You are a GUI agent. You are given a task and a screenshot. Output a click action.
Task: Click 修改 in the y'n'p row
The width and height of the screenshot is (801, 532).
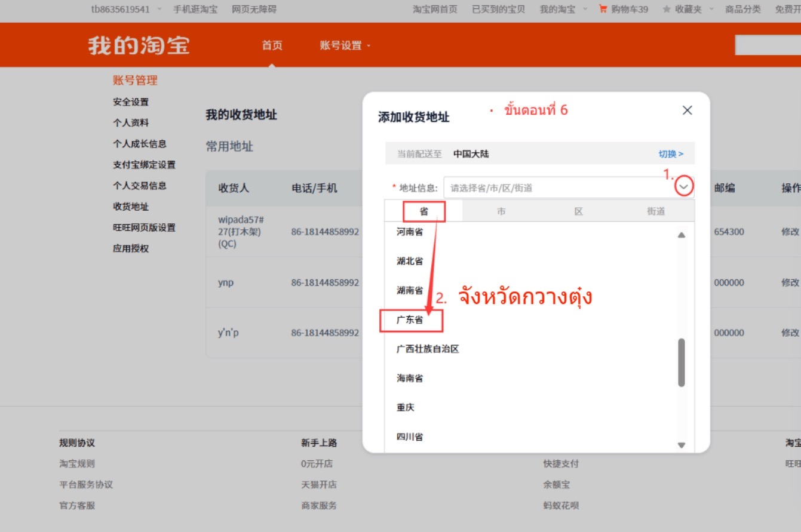point(790,333)
